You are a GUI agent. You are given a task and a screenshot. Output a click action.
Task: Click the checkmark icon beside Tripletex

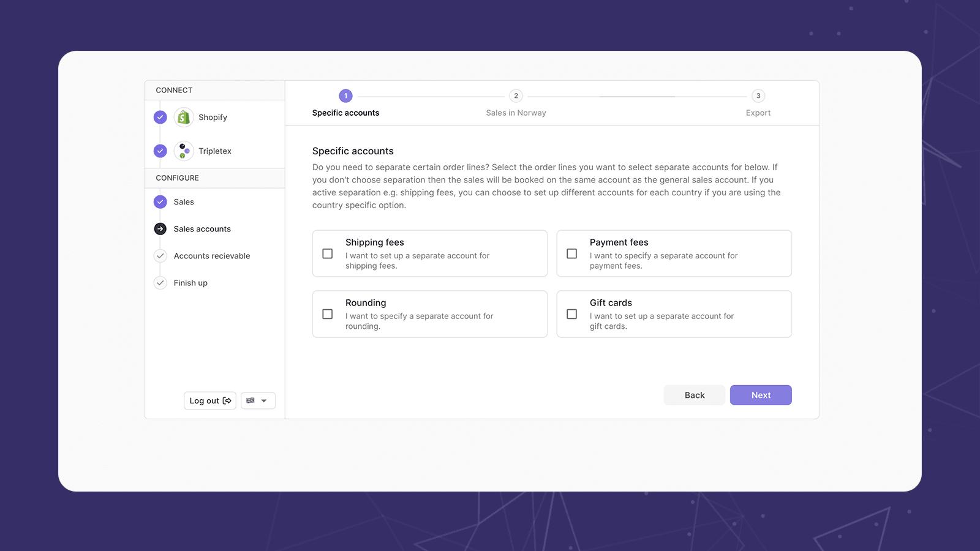pyautogui.click(x=160, y=151)
